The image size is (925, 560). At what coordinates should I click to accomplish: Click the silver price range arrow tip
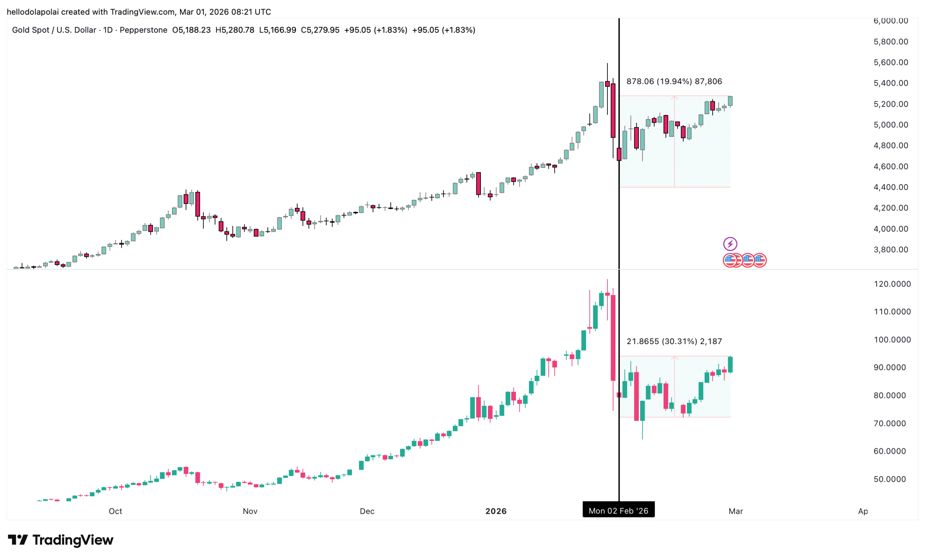coord(675,357)
